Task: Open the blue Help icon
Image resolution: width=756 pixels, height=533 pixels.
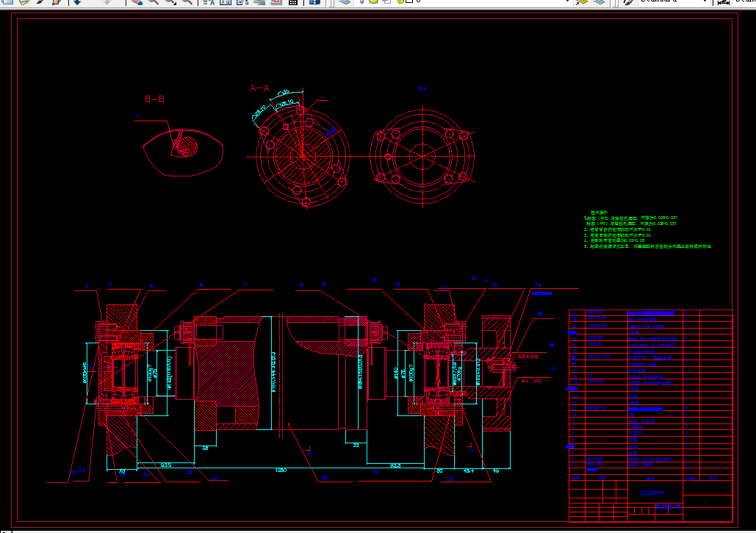Action: tap(314, 2)
